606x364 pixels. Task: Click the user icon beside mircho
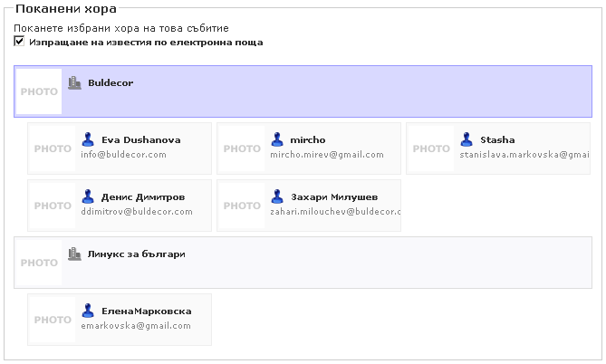(x=277, y=139)
